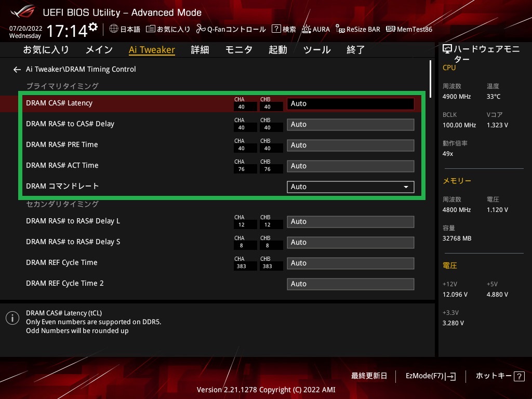Click DRAM REF Cycle Time Auto field

coord(351,263)
